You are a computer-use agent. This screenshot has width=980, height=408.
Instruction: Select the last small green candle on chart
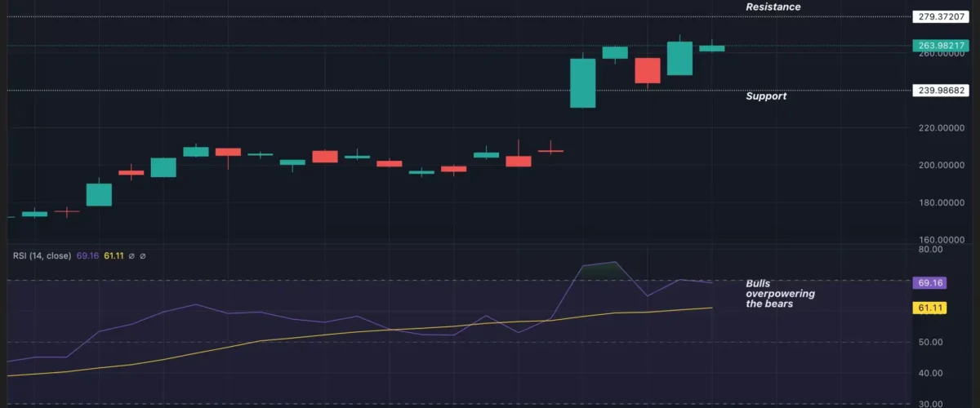pos(711,48)
